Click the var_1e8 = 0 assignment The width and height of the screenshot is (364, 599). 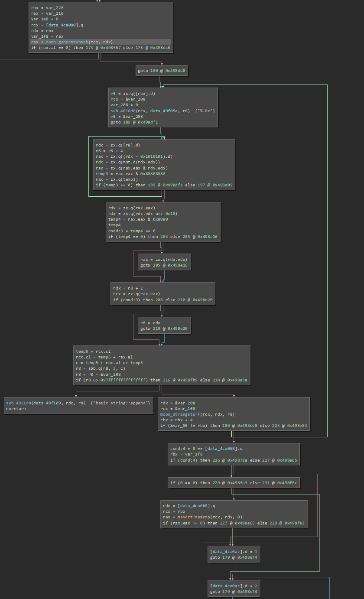[45, 19]
